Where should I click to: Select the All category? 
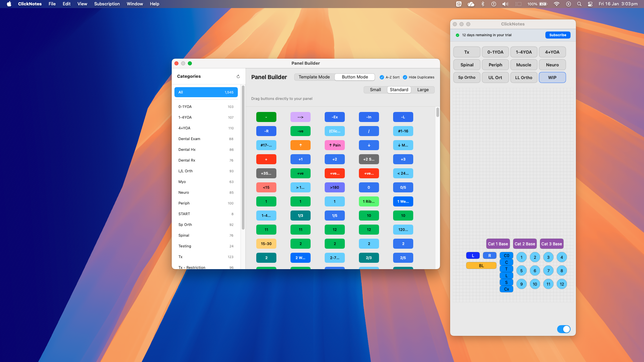(x=206, y=92)
